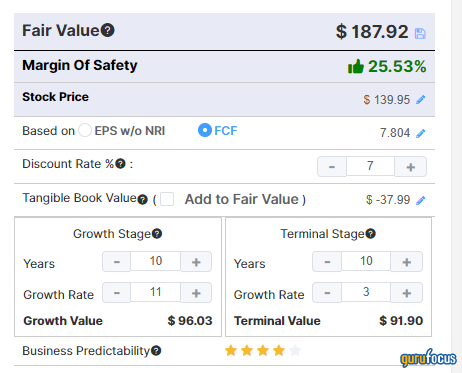Increase Terminal Stage Growth Rate
The width and height of the screenshot is (462, 373).
(406, 293)
